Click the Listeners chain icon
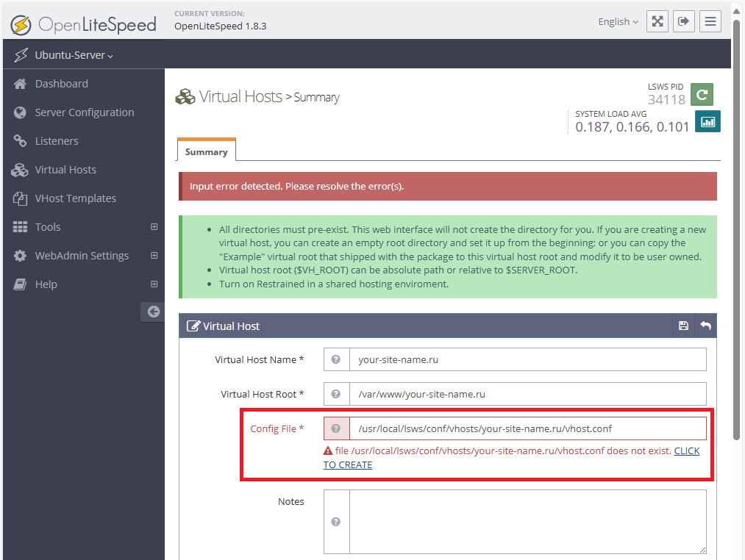745x560 pixels. pos(20,141)
